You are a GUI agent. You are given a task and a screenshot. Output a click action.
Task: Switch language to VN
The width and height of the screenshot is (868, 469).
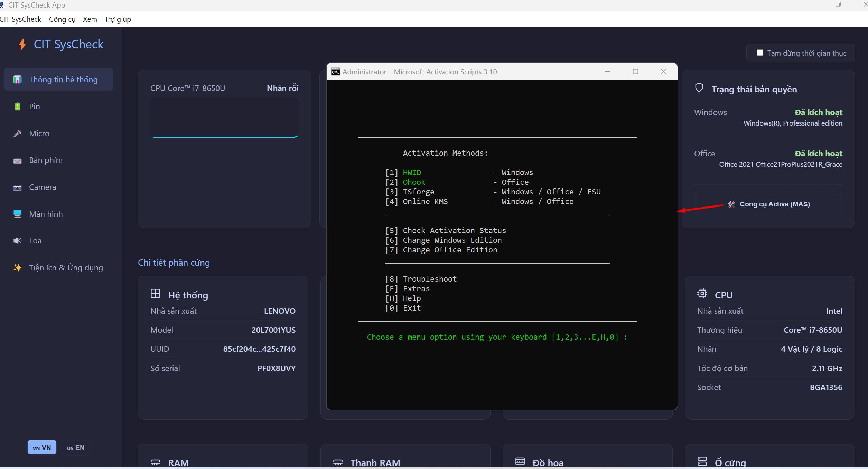[x=42, y=448]
